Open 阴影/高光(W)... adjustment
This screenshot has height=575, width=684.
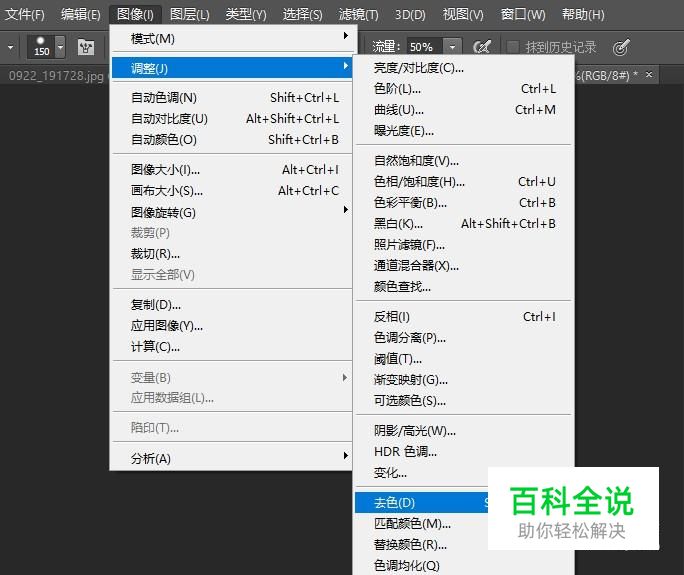coord(463,431)
